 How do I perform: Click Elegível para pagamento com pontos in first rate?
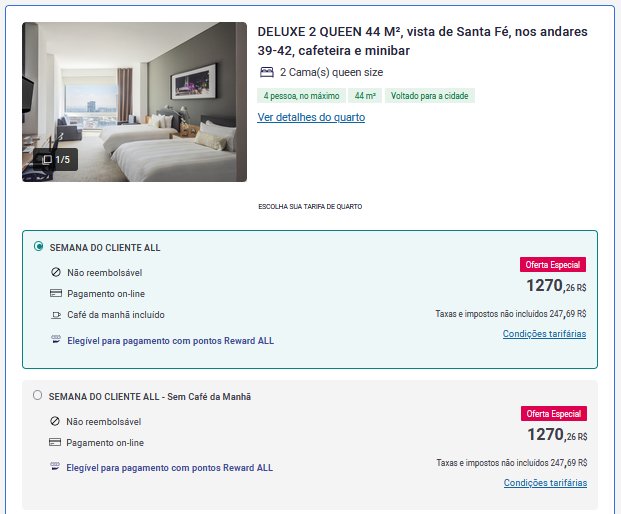click(x=170, y=341)
